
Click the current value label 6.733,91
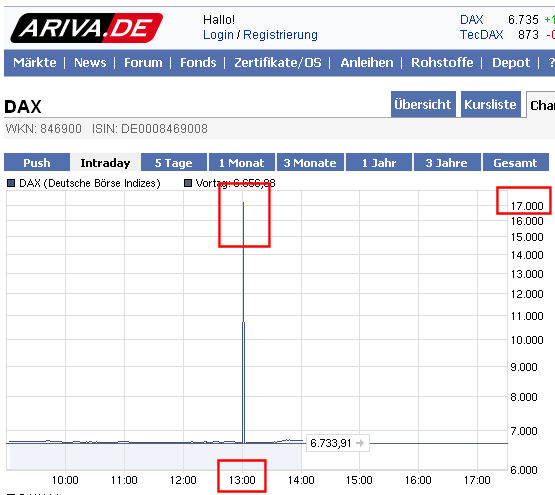point(331,443)
